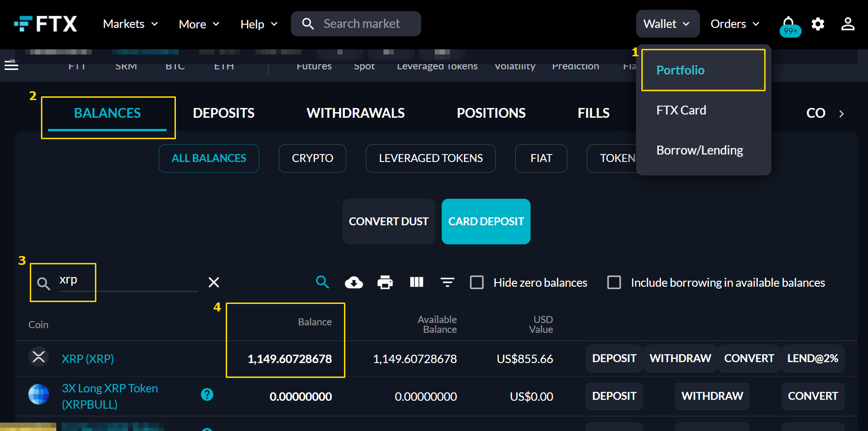Click the XRPBULL token logo
The image size is (868, 431).
tap(39, 394)
